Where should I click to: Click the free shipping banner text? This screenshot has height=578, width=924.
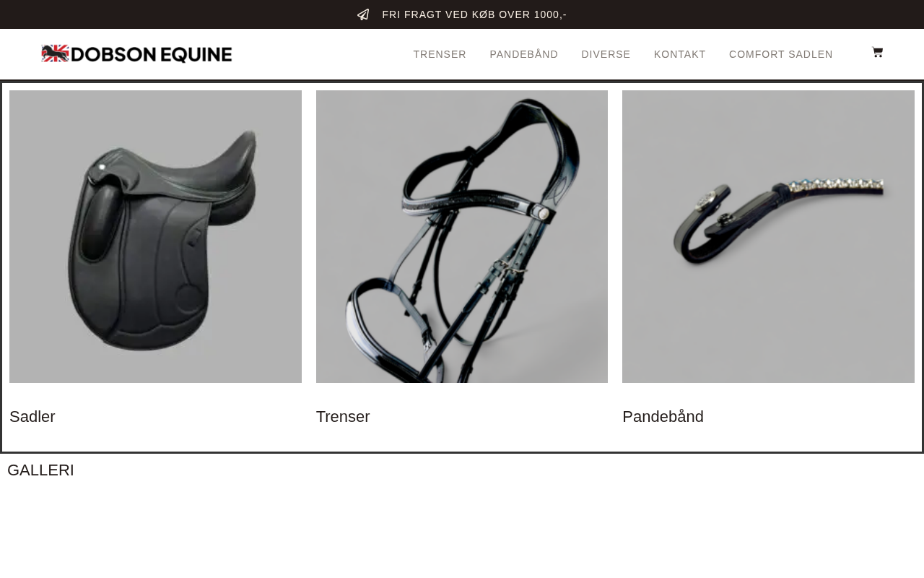tap(474, 14)
